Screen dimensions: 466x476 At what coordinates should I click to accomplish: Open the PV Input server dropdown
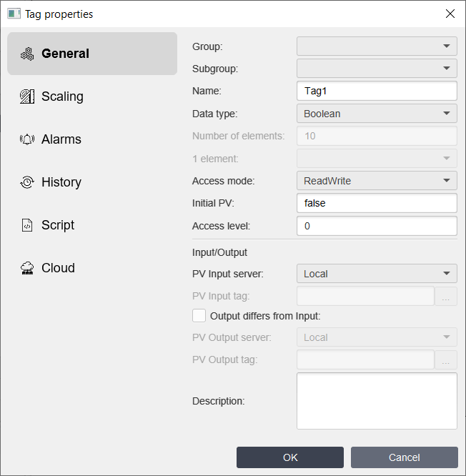377,274
